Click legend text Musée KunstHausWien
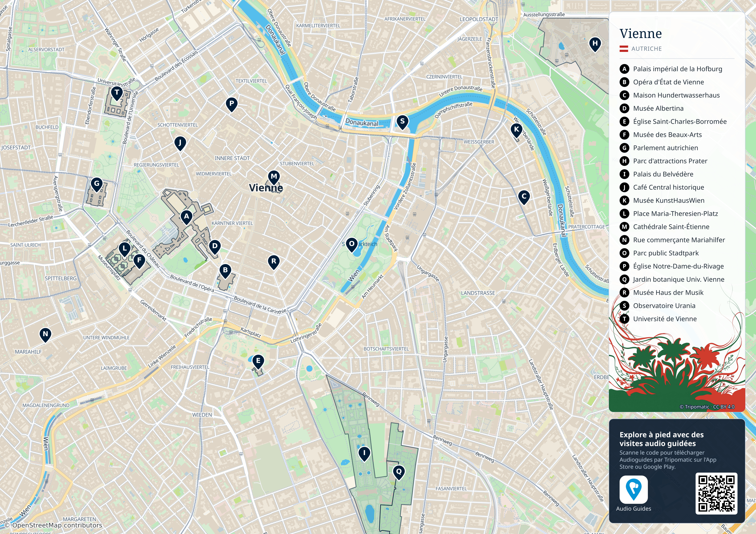This screenshot has height=534, width=756. pos(669,201)
